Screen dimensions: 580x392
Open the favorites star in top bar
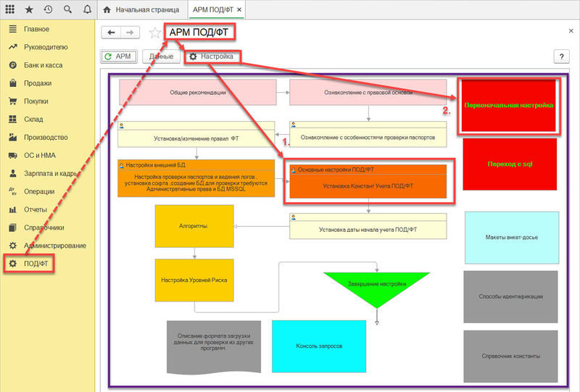click(29, 10)
